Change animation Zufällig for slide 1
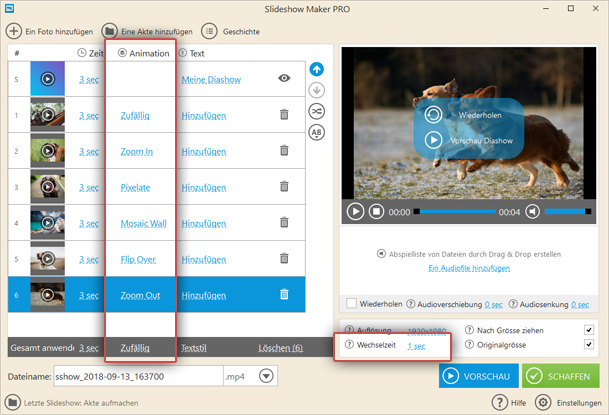This screenshot has height=415, width=609. coord(135,116)
